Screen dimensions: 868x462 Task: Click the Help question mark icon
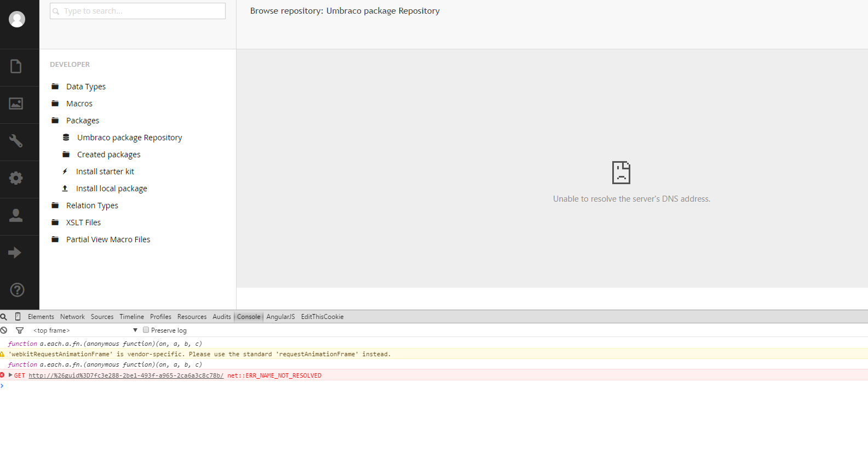[17, 290]
